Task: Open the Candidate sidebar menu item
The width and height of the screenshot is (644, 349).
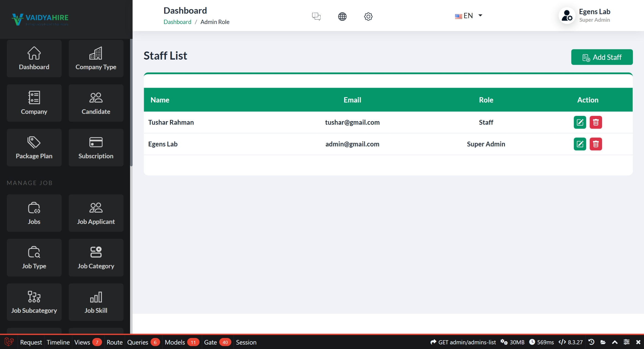Action: click(96, 103)
